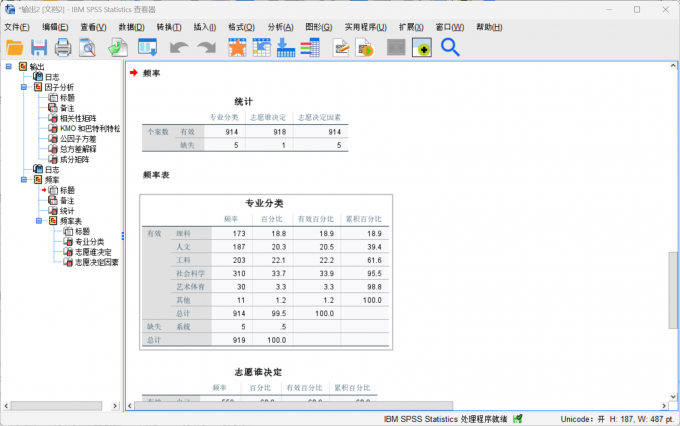Select 志愿谁决定 in the outline tree
The image size is (680, 426).
click(x=93, y=252)
